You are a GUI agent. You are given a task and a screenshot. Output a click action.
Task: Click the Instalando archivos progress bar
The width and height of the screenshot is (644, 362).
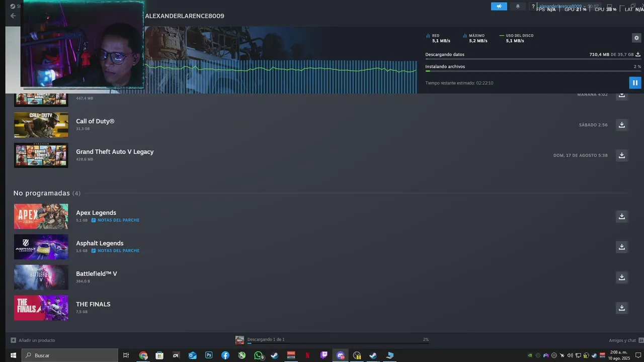point(533,71)
